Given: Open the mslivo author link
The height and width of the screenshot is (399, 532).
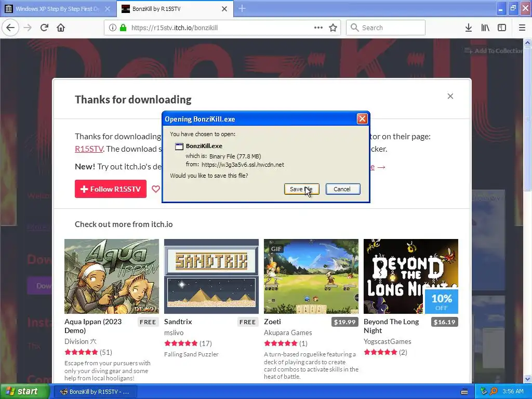Looking at the screenshot, I should point(174,333).
